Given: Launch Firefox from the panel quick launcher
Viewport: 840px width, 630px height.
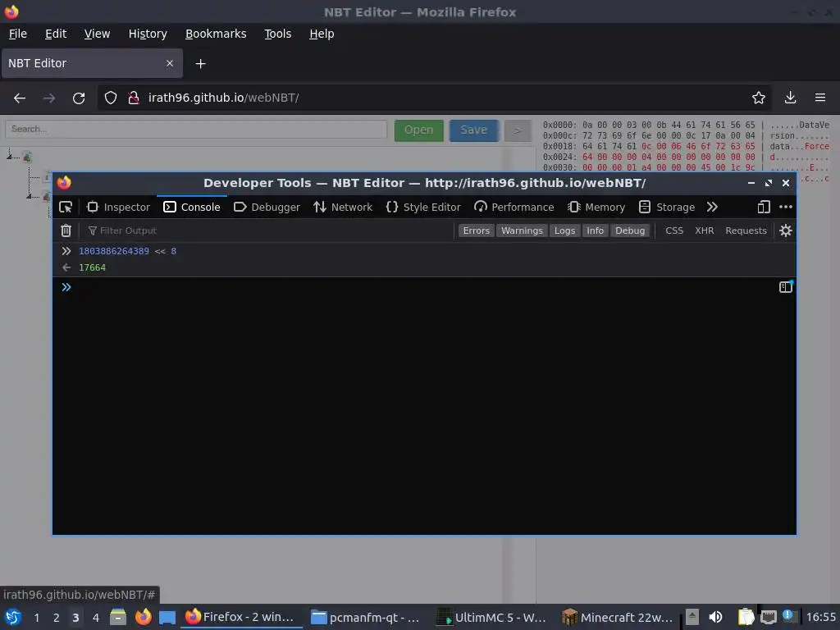Looking at the screenshot, I should click(x=143, y=617).
